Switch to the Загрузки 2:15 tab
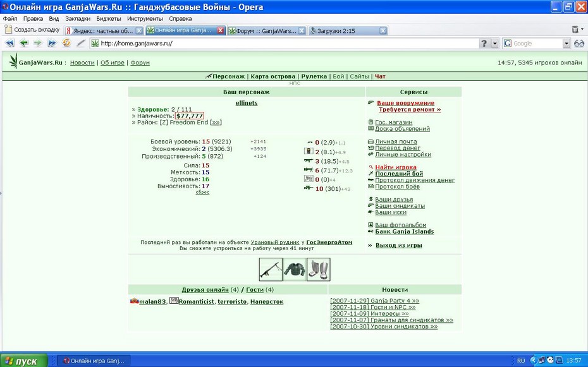This screenshot has height=367, width=588. tap(348, 31)
